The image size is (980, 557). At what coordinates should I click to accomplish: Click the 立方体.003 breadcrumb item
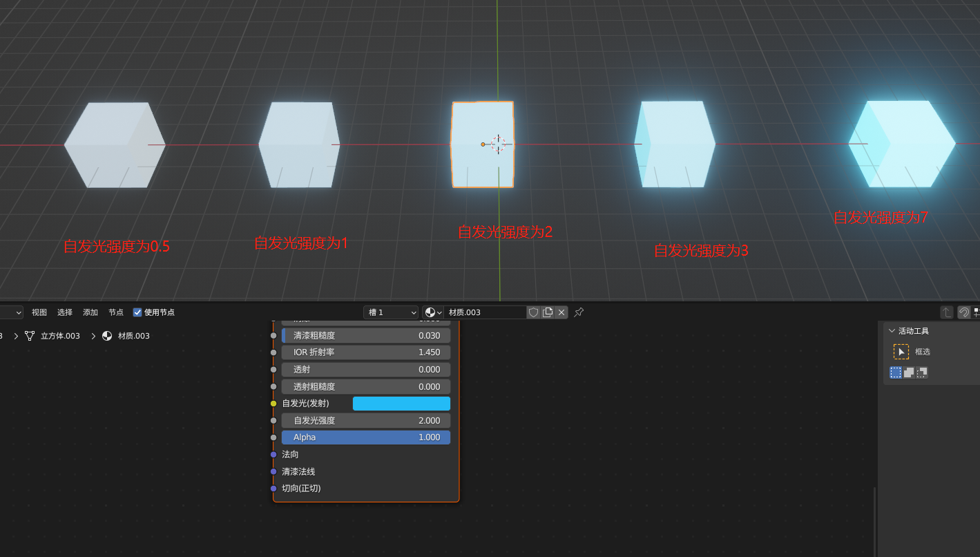click(52, 336)
